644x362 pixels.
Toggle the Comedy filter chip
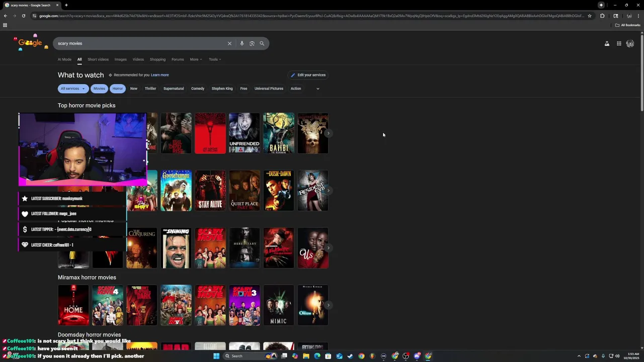tap(198, 88)
